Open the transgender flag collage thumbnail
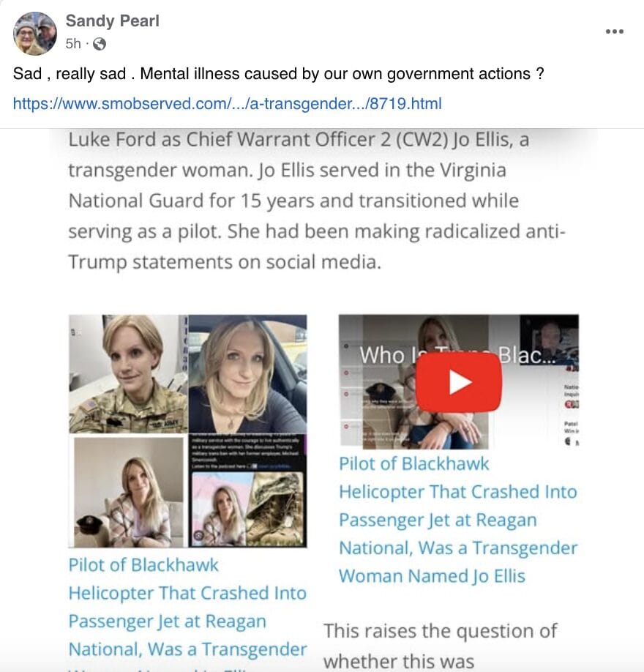Image resolution: width=644 pixels, height=672 pixels. 247,509
